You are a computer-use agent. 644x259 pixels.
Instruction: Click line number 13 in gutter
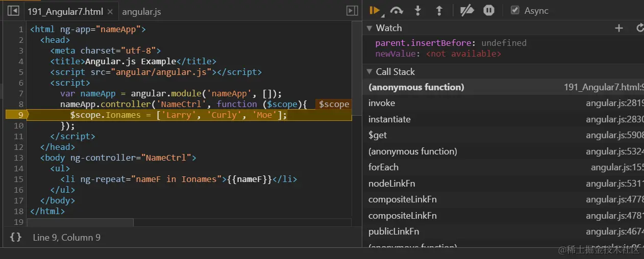tap(19, 158)
